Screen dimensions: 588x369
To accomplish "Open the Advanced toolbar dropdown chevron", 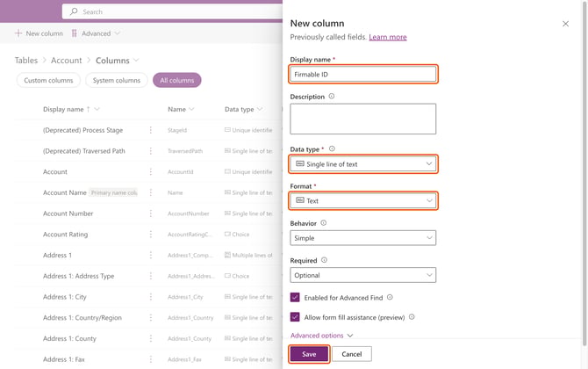I will [118, 33].
